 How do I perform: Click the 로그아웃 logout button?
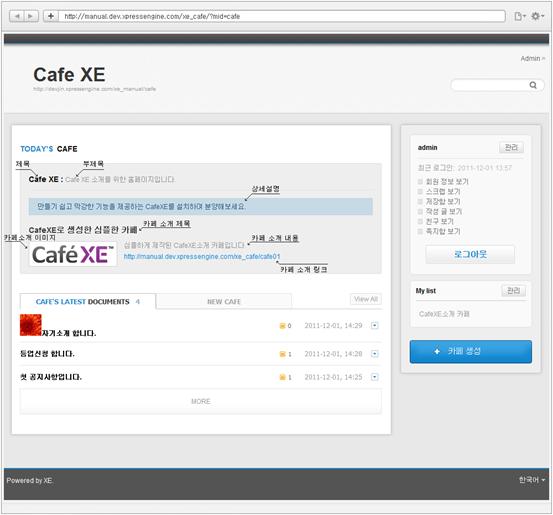[470, 254]
